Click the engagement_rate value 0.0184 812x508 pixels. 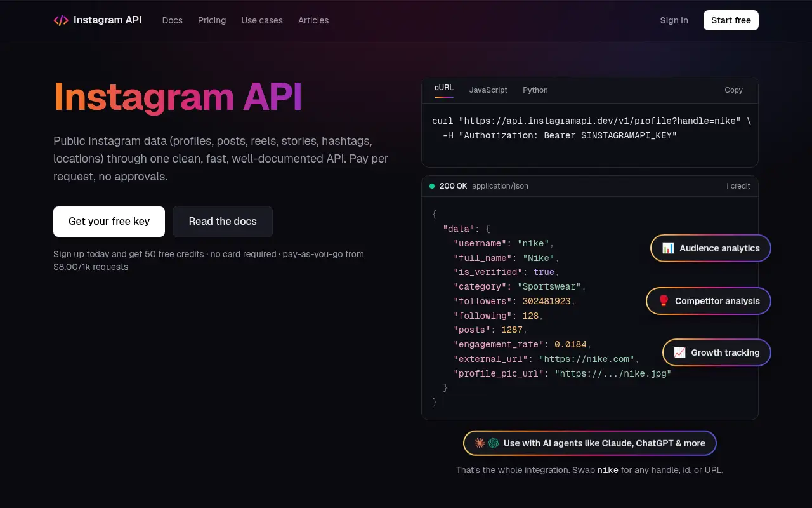(570, 344)
